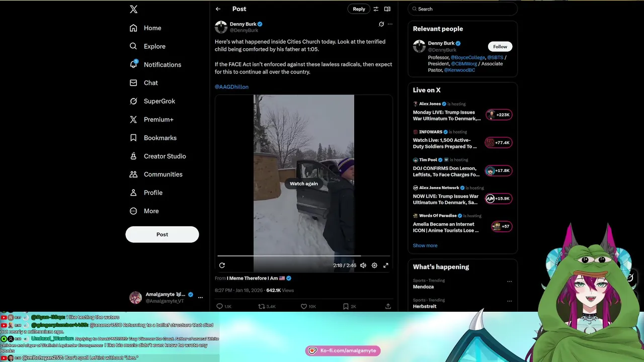644x362 pixels.
Task: Open Tim Pool DOJ CONFIRMS broadcast
Action: tap(446, 171)
